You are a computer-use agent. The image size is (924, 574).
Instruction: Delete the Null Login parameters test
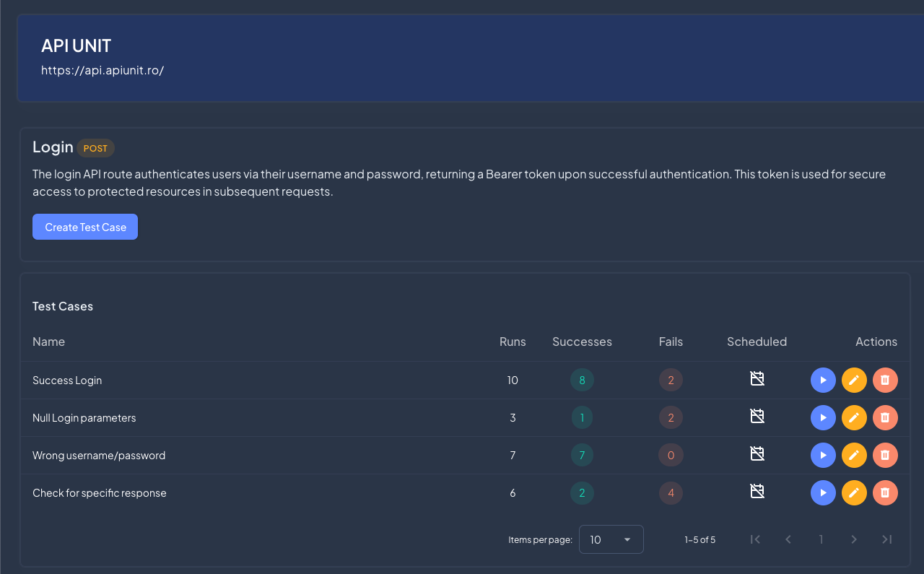pos(885,417)
